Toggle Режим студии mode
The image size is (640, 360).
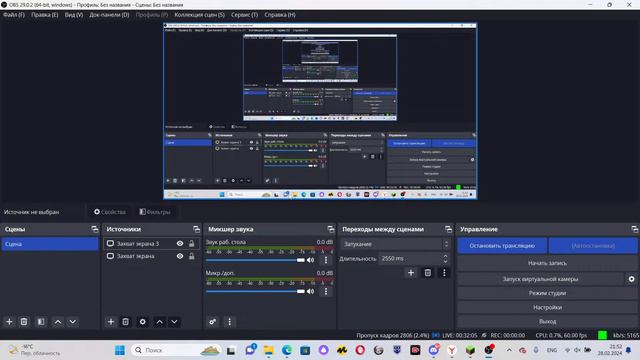point(547,293)
